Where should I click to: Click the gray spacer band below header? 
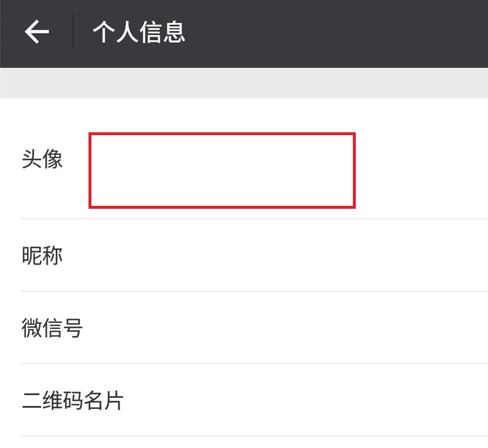[244, 83]
